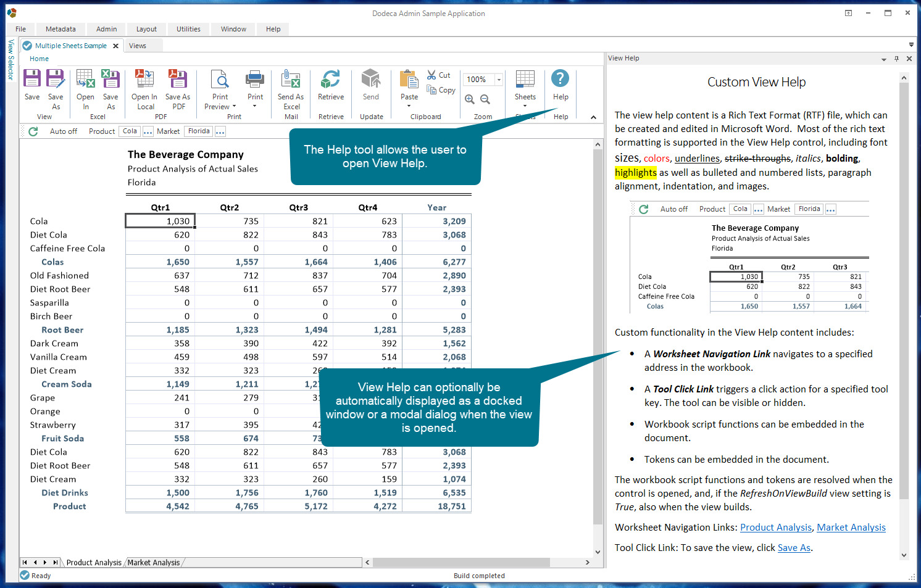Open the View Selector side panel
The width and height of the screenshot is (921, 588).
point(10,60)
